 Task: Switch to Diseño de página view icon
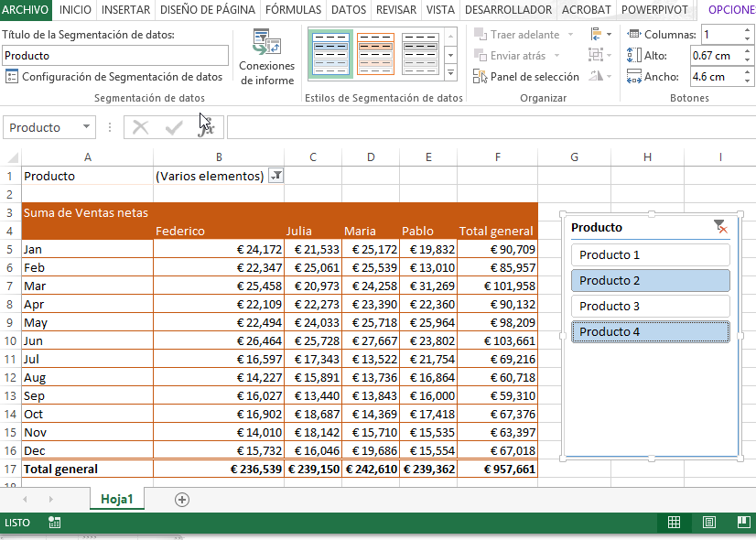click(x=708, y=522)
